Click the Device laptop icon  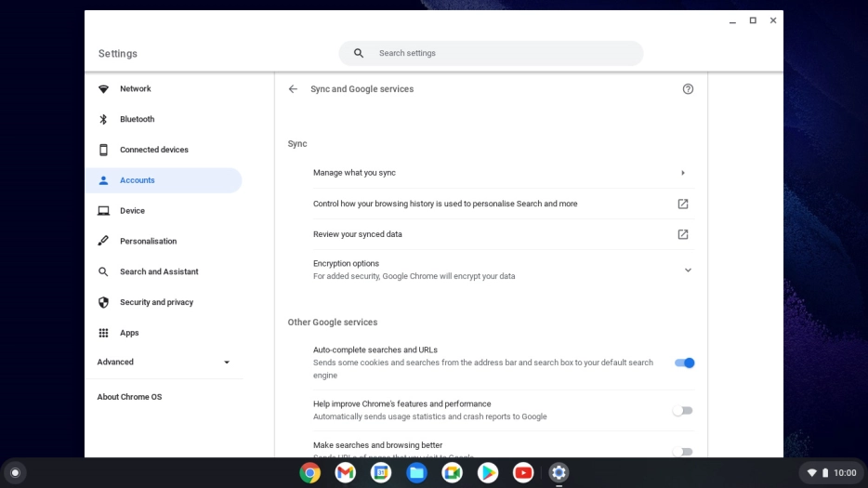click(x=103, y=210)
